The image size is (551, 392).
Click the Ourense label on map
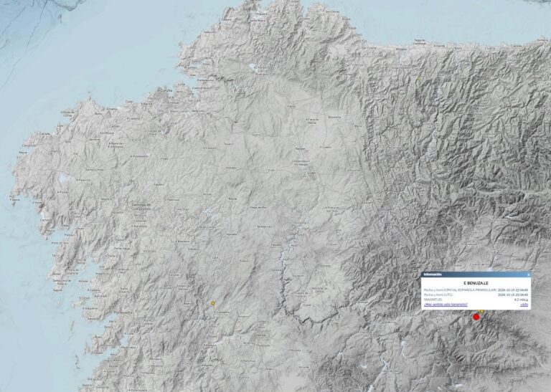coord(259,335)
